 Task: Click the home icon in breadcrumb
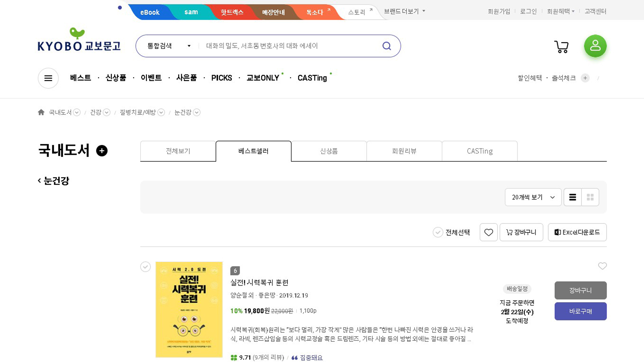[x=41, y=112]
